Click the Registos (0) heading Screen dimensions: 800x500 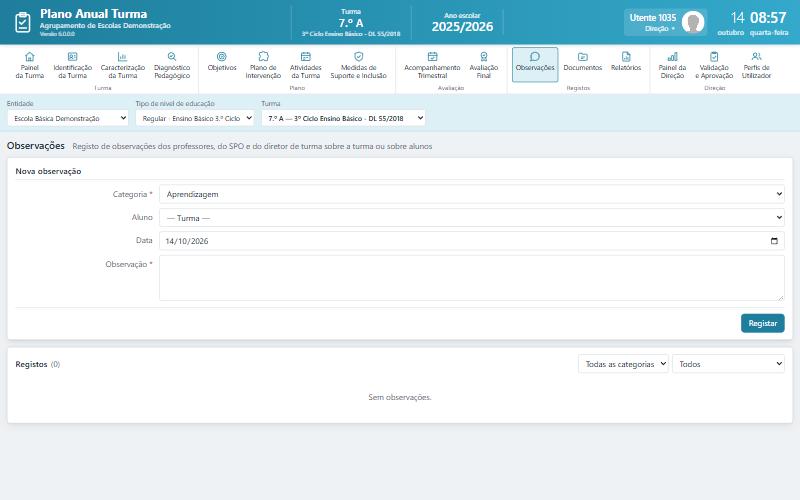tap(38, 364)
